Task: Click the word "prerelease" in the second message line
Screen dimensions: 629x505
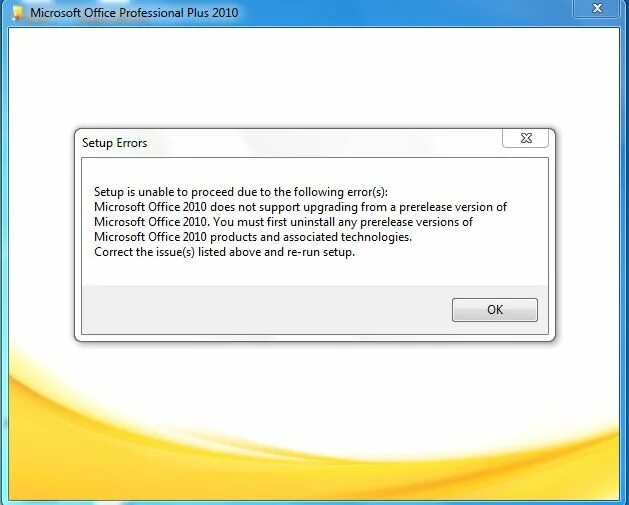Action: pyautogui.click(x=425, y=207)
